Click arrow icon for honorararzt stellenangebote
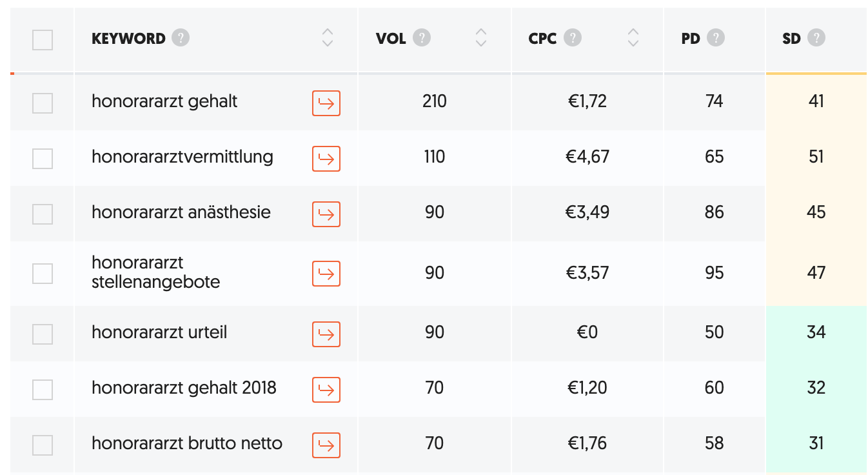This screenshot has width=868, height=475. [326, 274]
